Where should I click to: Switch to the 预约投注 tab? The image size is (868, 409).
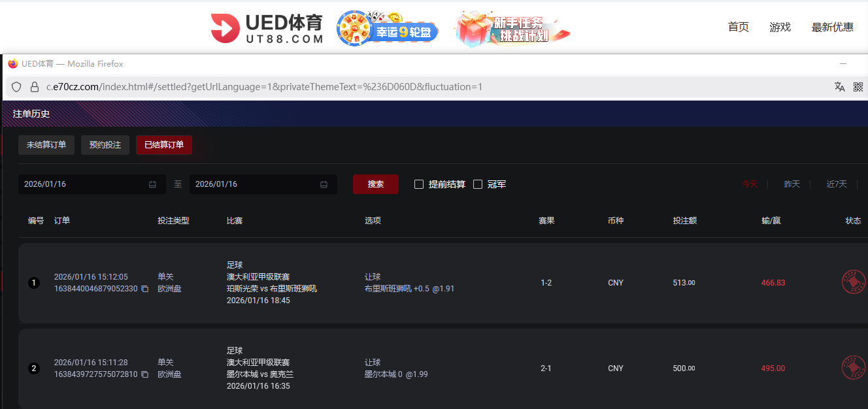105,145
